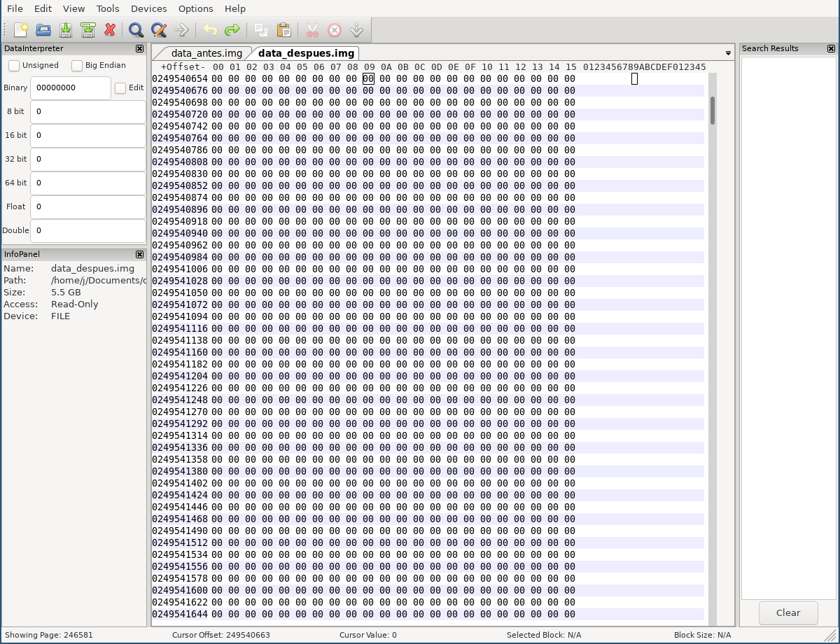Clear the search results
This screenshot has width=840, height=644.
pos(788,612)
